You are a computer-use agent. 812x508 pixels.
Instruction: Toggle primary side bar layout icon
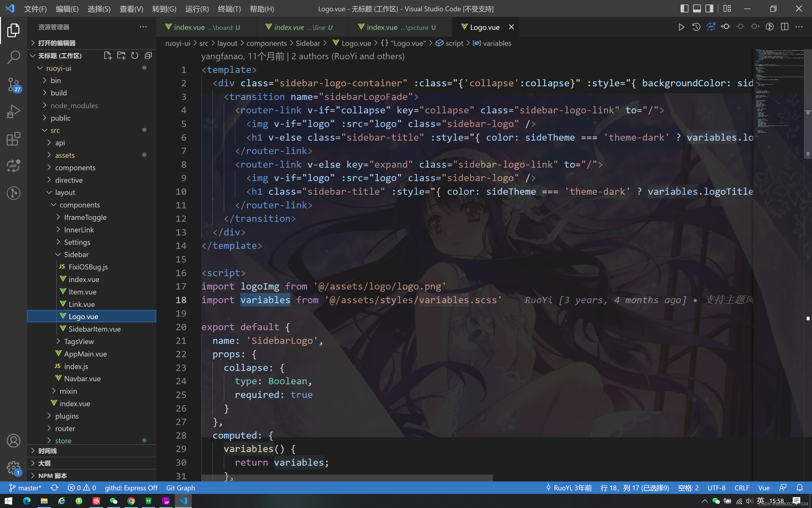684,9
